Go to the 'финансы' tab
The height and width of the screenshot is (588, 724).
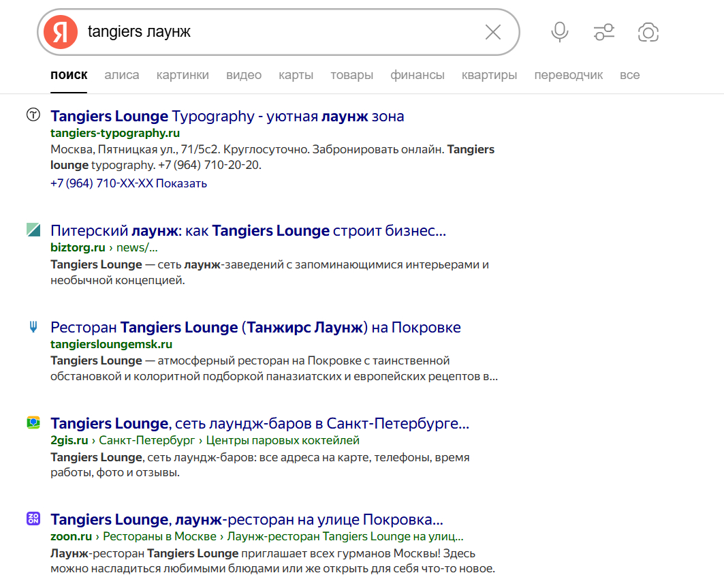[x=418, y=75]
